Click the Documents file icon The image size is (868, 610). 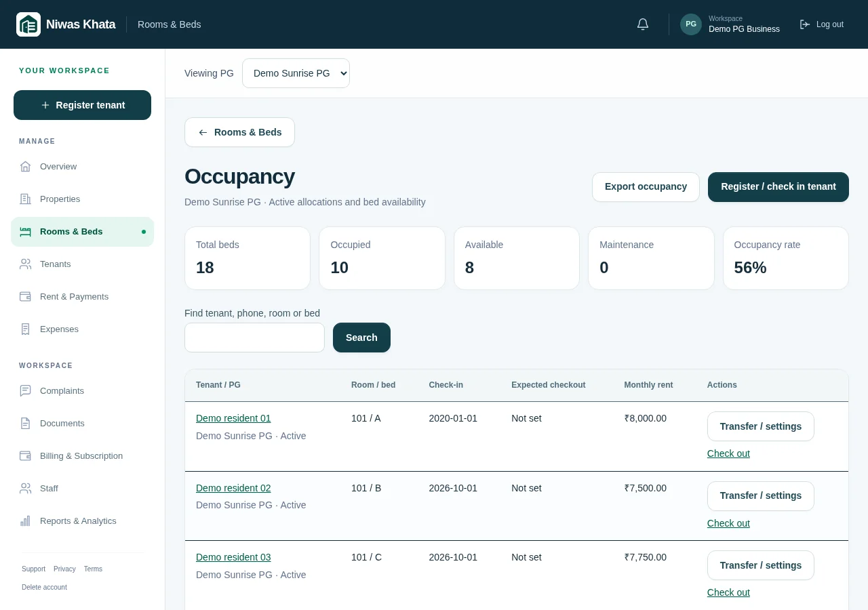(x=26, y=423)
